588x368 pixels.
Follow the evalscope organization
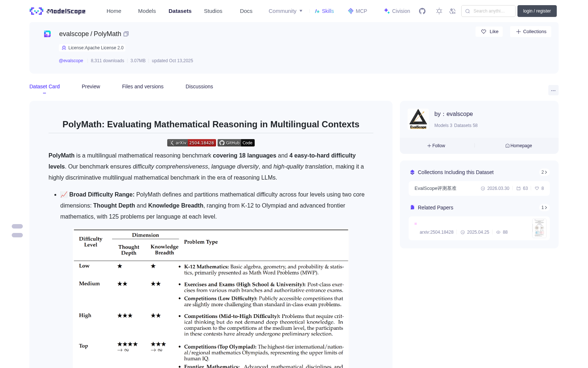coord(436,146)
